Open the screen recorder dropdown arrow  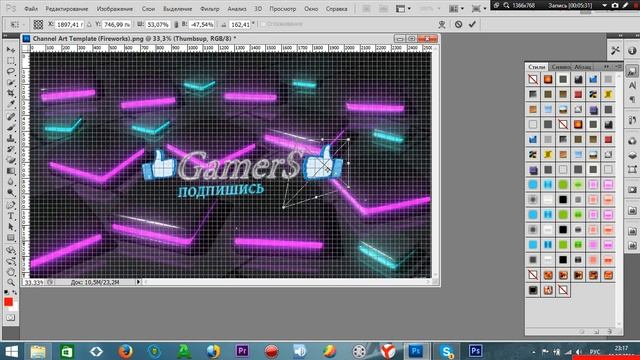pos(604,5)
